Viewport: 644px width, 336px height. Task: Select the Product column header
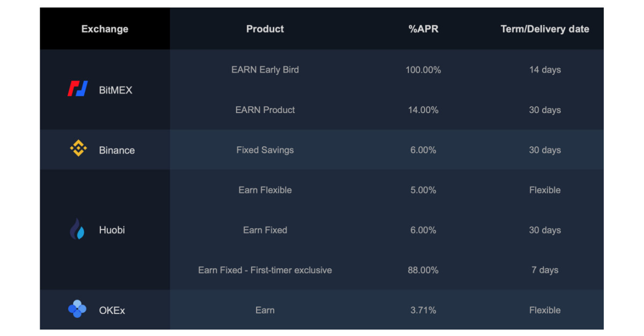pos(265,29)
